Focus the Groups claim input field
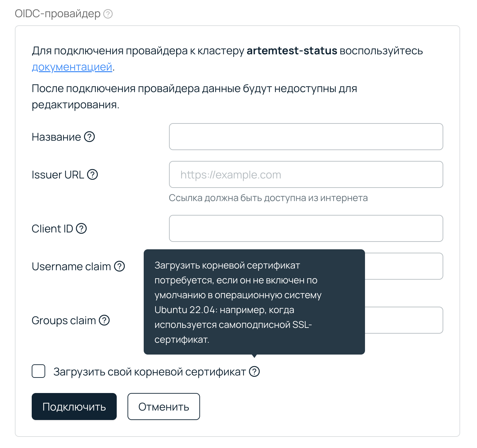477x448 pixels. (x=403, y=320)
